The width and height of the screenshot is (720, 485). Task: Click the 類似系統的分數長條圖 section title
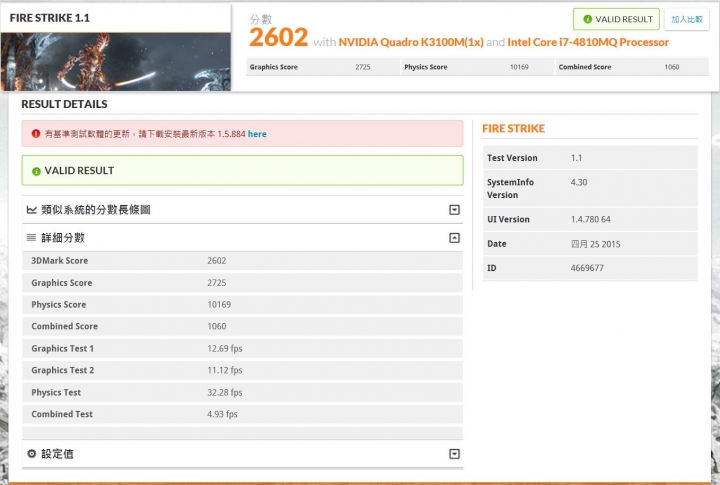point(96,210)
